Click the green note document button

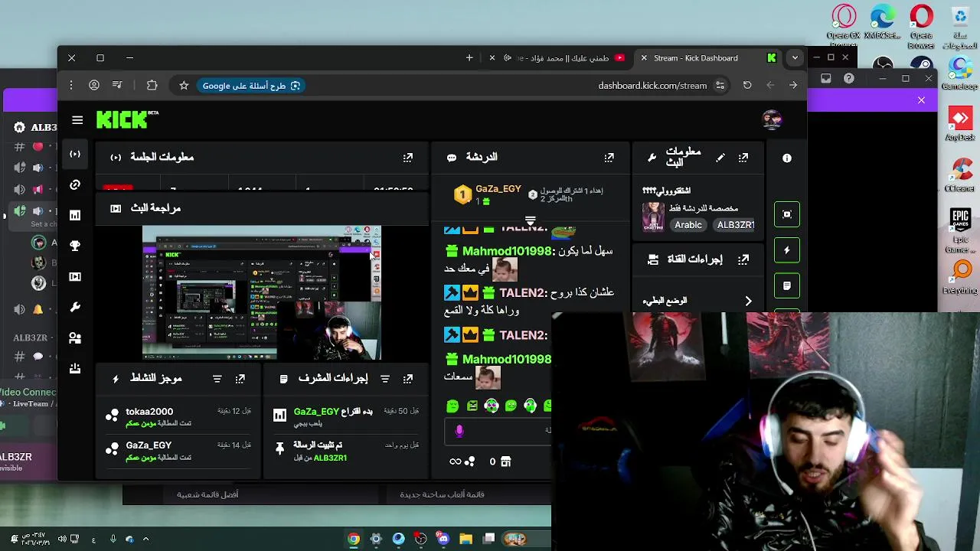pyautogui.click(x=787, y=285)
